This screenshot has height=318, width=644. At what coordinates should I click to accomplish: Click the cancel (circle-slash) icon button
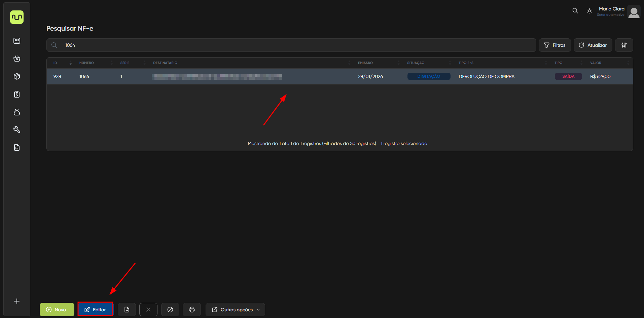pos(170,310)
